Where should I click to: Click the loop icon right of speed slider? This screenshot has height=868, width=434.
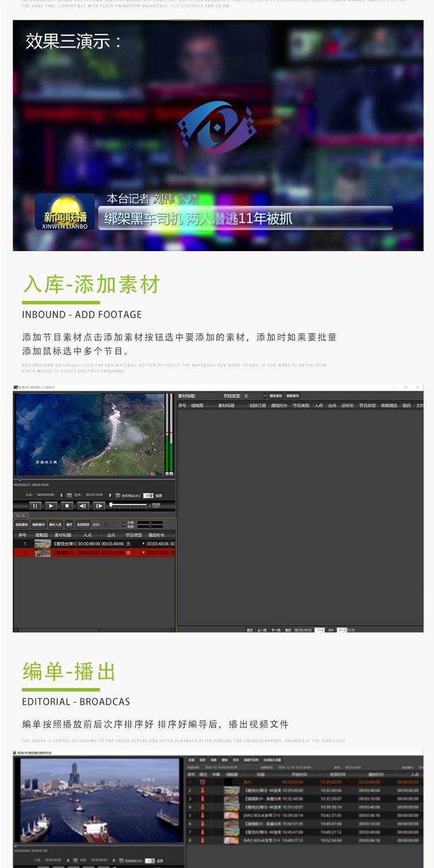[156, 506]
